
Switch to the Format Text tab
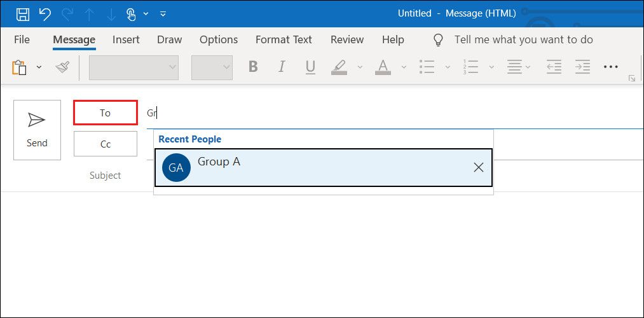point(284,39)
